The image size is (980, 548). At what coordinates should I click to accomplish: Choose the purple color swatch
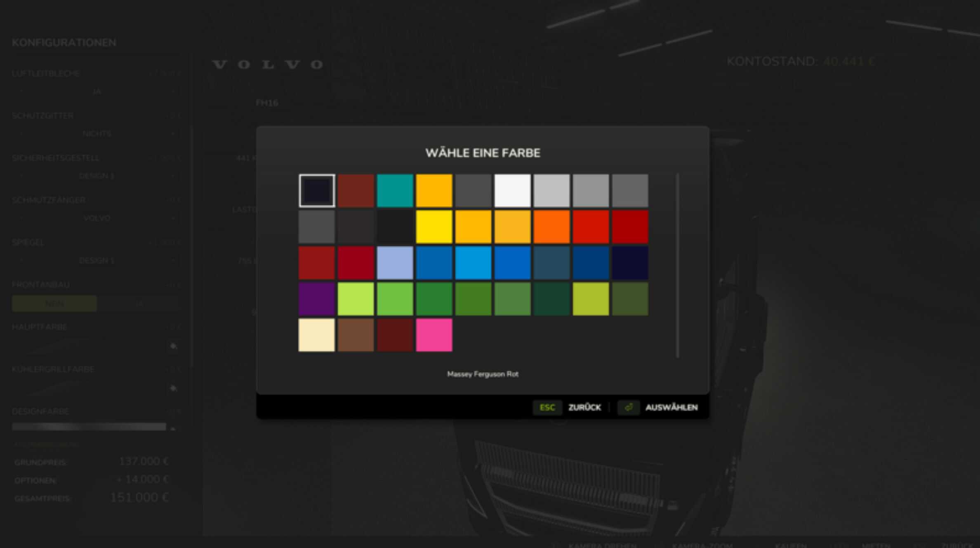[x=316, y=299]
